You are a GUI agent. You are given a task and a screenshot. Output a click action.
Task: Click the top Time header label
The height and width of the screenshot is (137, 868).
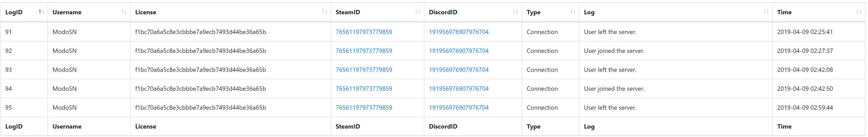pyautogui.click(x=784, y=13)
